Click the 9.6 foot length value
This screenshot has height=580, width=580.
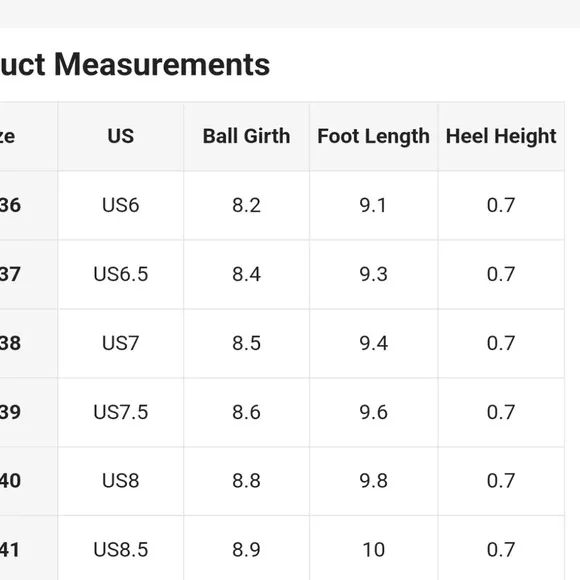point(374,412)
